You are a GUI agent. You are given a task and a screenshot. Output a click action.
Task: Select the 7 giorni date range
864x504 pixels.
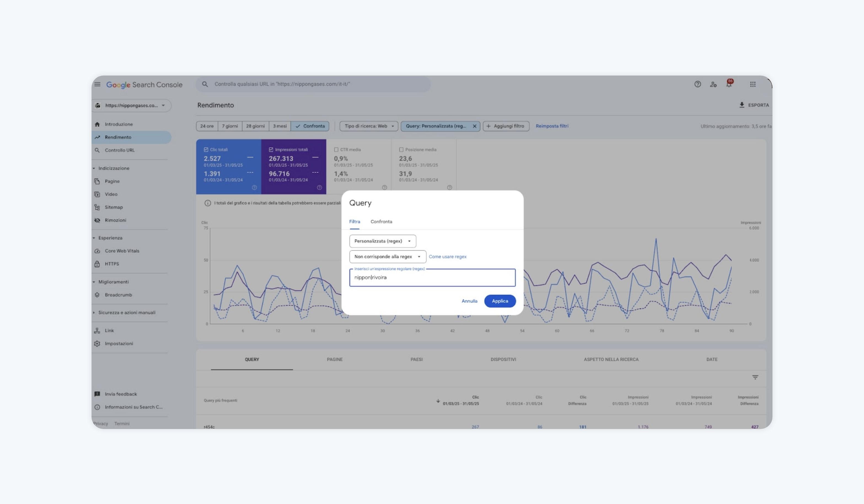(x=230, y=126)
